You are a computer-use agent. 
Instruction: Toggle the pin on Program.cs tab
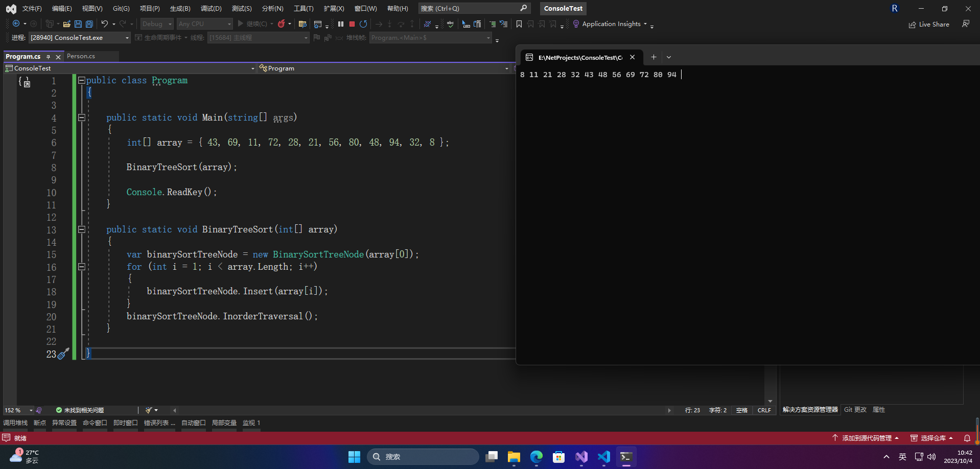point(48,56)
